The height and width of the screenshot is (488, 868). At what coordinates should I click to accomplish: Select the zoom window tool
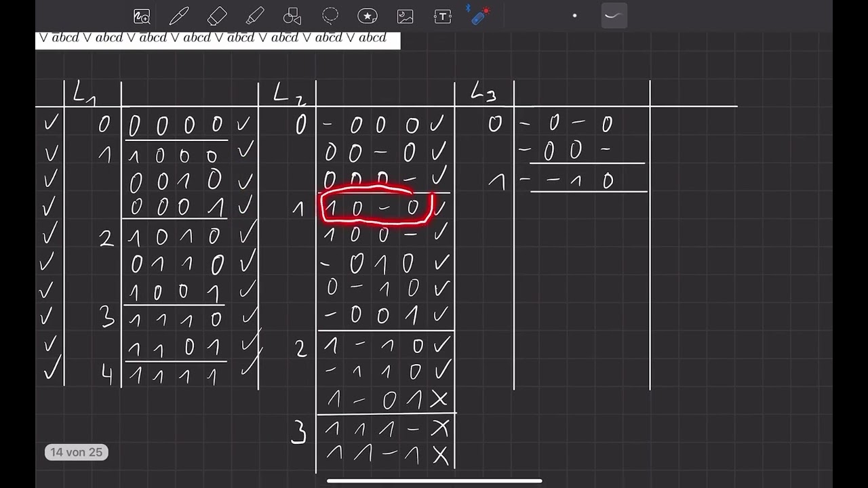[142, 16]
